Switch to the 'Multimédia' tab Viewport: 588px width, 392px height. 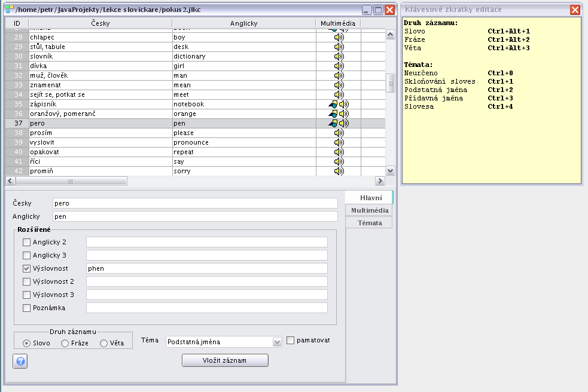(369, 210)
